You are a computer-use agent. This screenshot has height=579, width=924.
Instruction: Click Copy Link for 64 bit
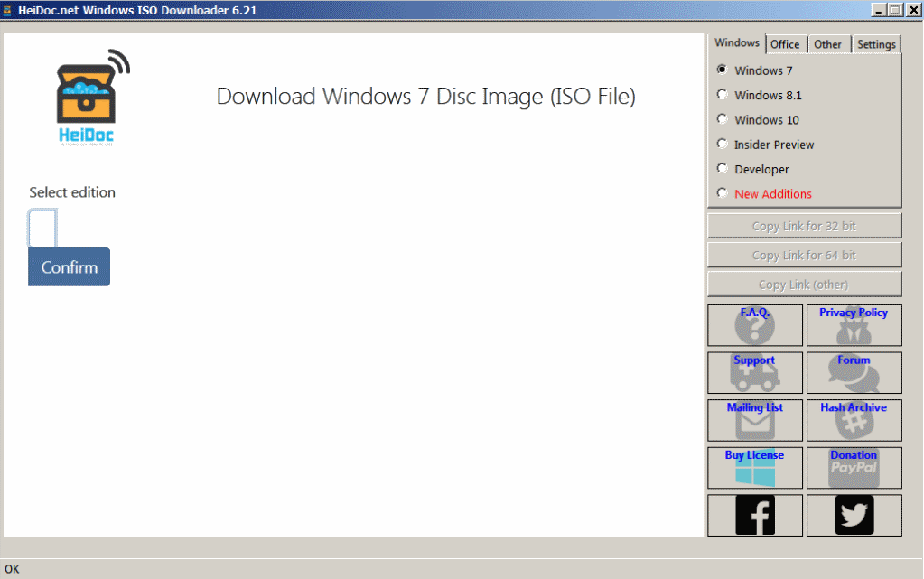click(805, 256)
